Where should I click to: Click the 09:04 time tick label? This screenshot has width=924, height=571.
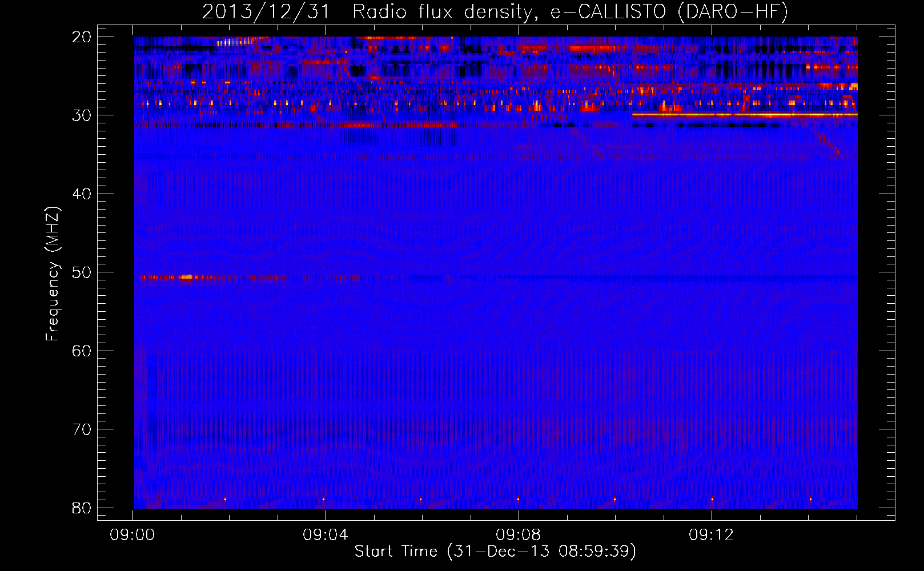click(x=326, y=535)
